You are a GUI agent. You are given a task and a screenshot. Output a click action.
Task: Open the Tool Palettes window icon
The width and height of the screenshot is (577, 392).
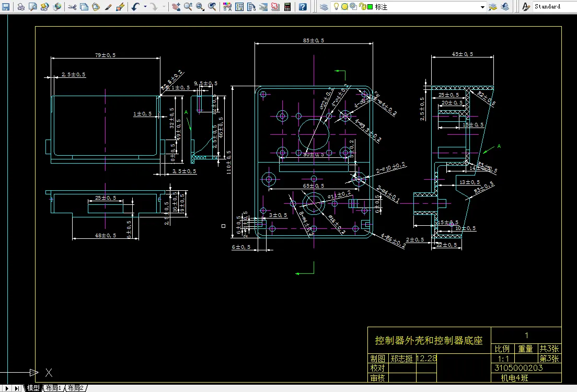point(251,7)
